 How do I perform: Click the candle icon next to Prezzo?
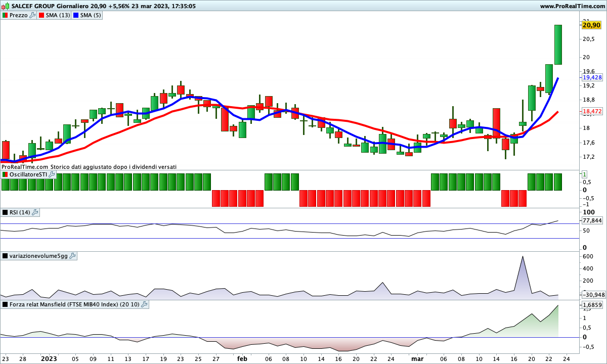(5, 15)
